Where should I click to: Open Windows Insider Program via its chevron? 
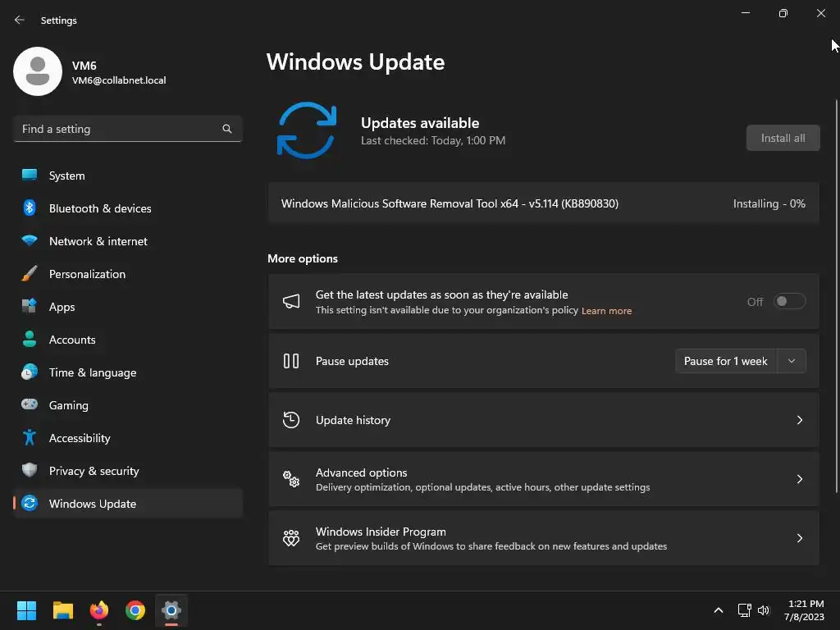(799, 538)
